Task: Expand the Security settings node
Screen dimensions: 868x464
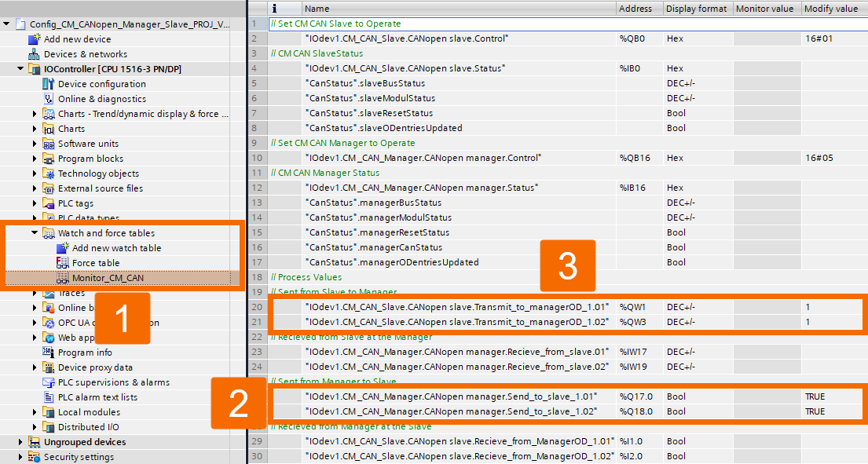Action: click(20, 457)
